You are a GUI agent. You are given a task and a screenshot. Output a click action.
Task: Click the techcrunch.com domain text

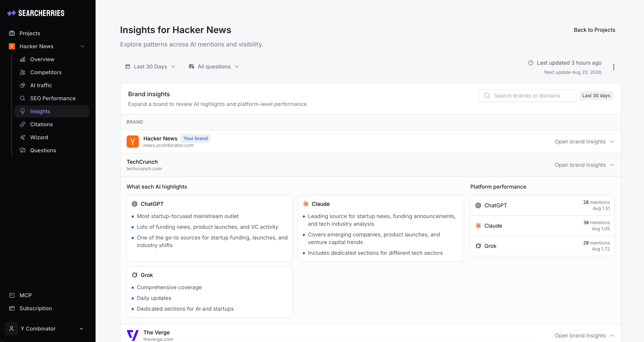(144, 169)
